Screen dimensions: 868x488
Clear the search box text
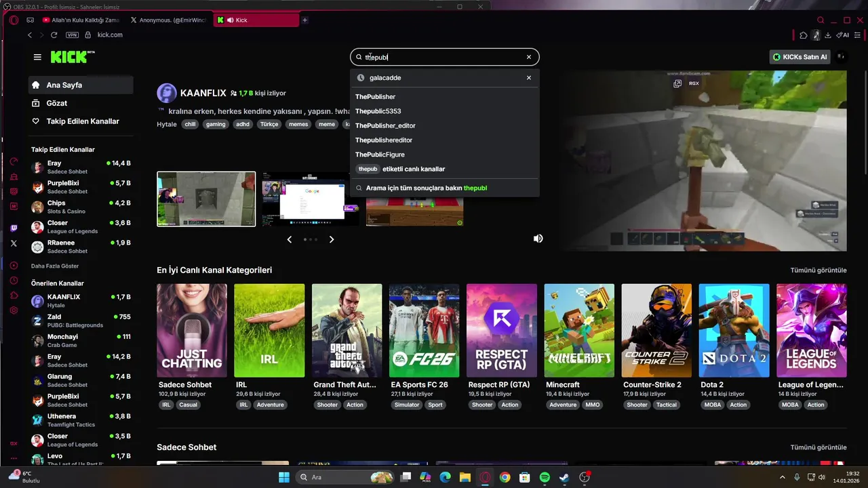(529, 57)
